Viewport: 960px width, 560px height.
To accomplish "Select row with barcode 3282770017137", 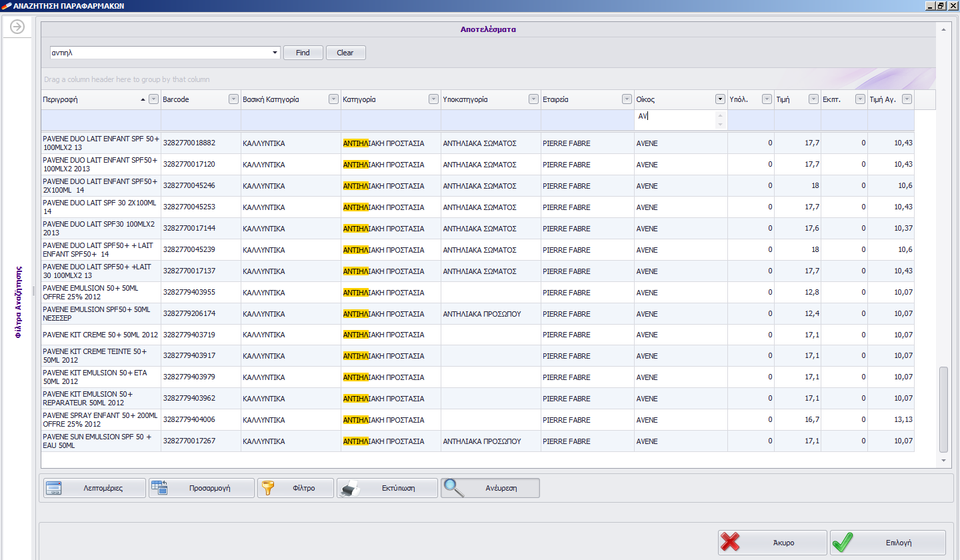I will (x=477, y=271).
